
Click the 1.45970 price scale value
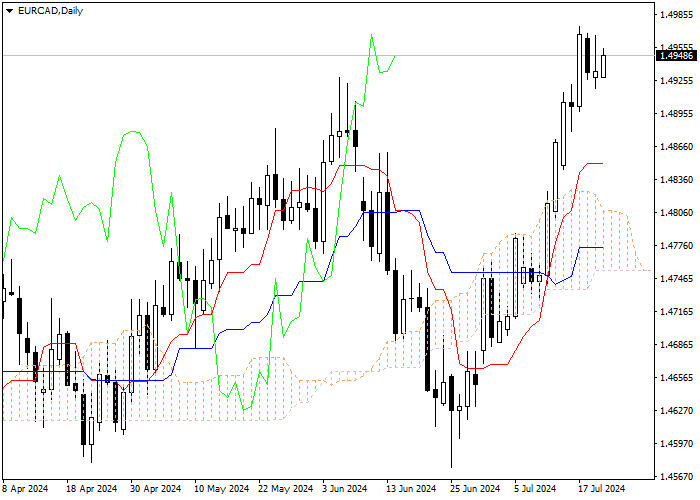click(x=676, y=444)
